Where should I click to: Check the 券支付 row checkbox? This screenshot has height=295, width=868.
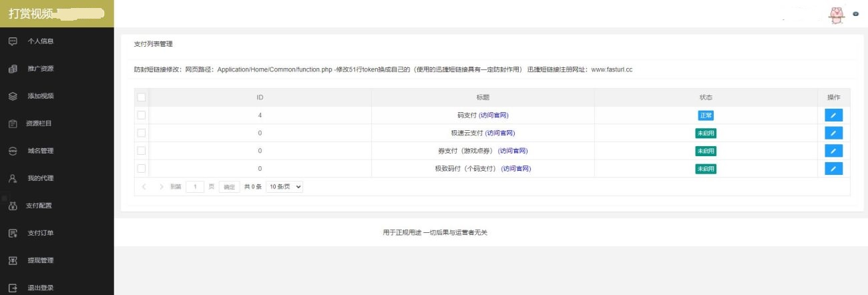click(141, 150)
